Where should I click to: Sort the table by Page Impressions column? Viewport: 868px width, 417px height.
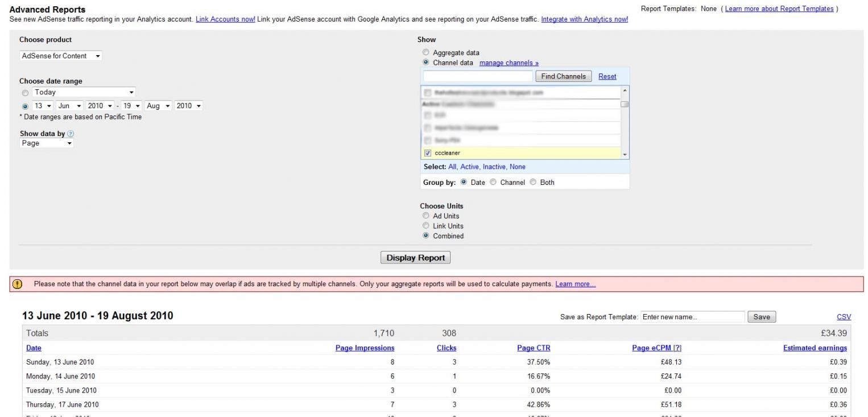pyautogui.click(x=365, y=348)
